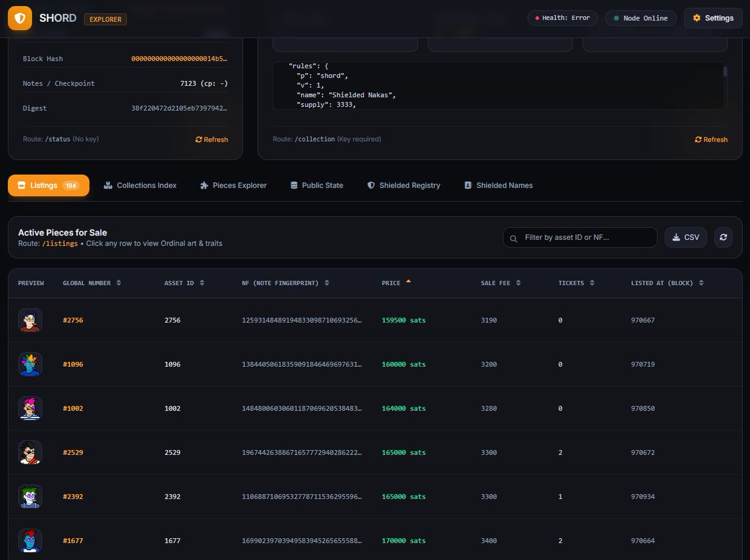Click the Block Hash value 0000...14b5
The height and width of the screenshot is (560, 750).
pyautogui.click(x=180, y=59)
